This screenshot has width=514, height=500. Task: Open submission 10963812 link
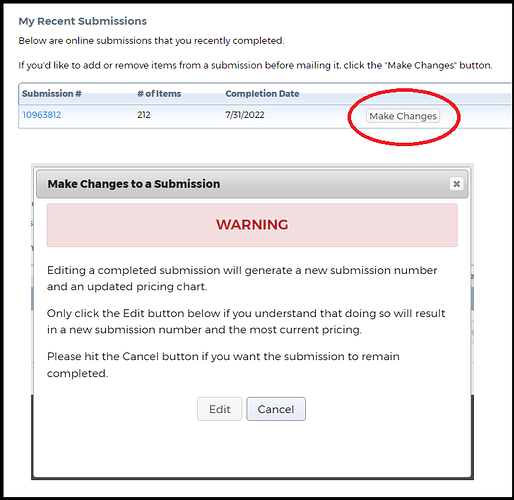(42, 115)
